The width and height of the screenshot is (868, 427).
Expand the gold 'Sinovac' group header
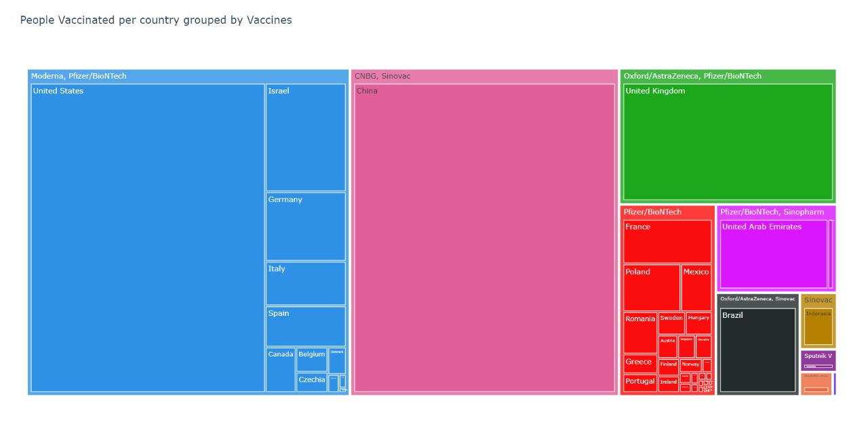818,300
